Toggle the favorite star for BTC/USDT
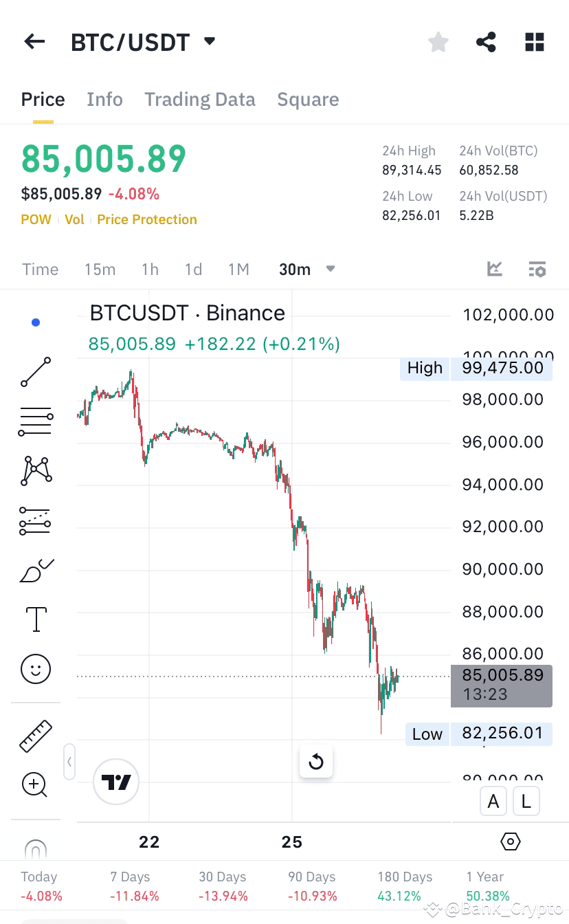Screen dimensions: 569x924 click(x=438, y=42)
